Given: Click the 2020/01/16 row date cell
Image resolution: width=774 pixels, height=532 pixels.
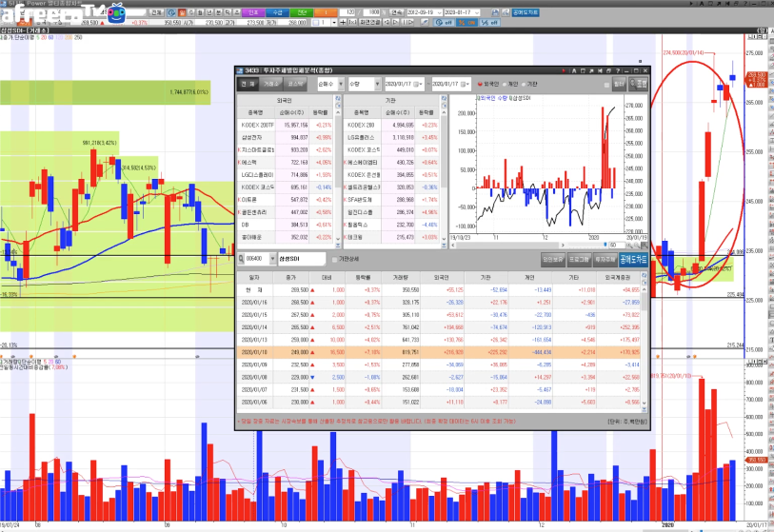Looking at the screenshot, I should pyautogui.click(x=254, y=303).
